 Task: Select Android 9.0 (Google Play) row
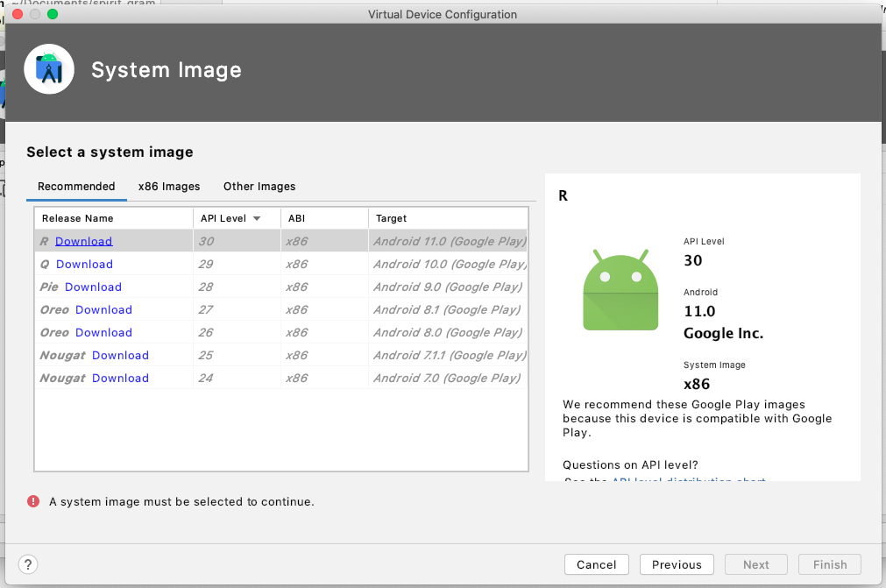tap(280, 287)
